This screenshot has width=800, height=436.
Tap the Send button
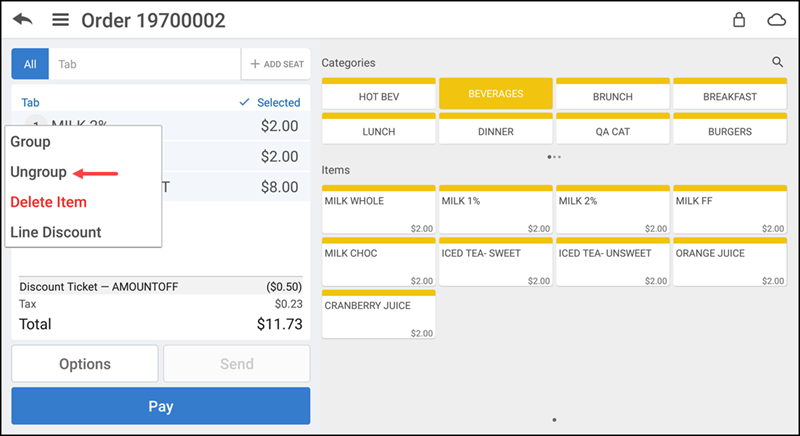click(237, 364)
